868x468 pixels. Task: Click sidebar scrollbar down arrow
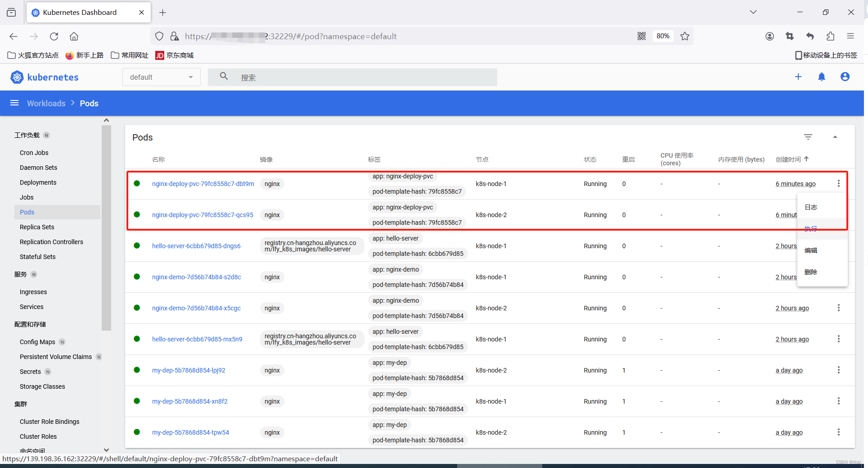coord(106,450)
